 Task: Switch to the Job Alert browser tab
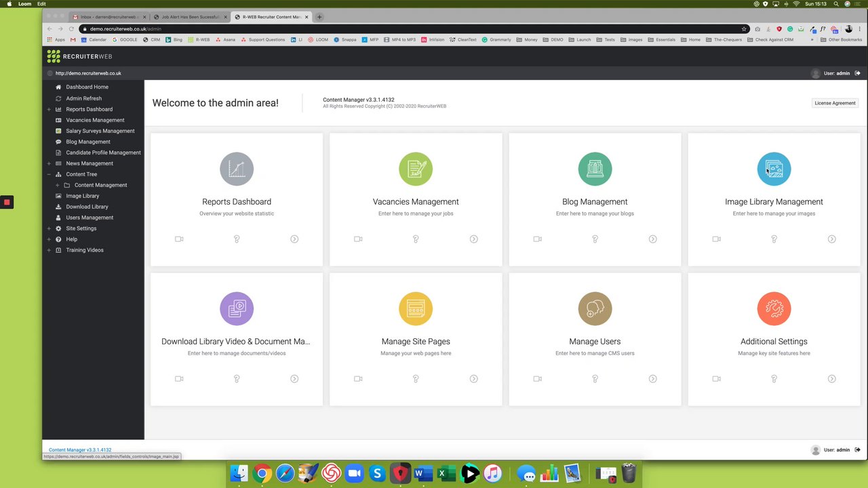click(190, 17)
